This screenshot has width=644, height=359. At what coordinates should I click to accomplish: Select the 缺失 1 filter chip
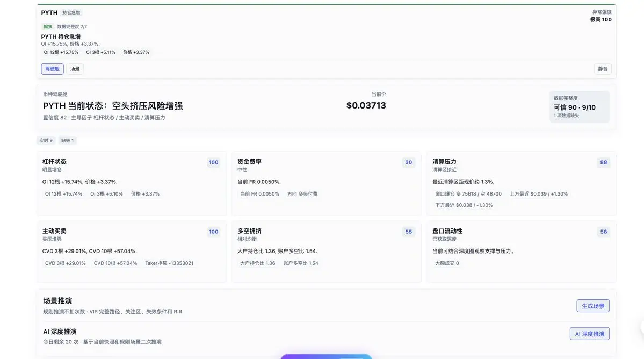coord(67,140)
